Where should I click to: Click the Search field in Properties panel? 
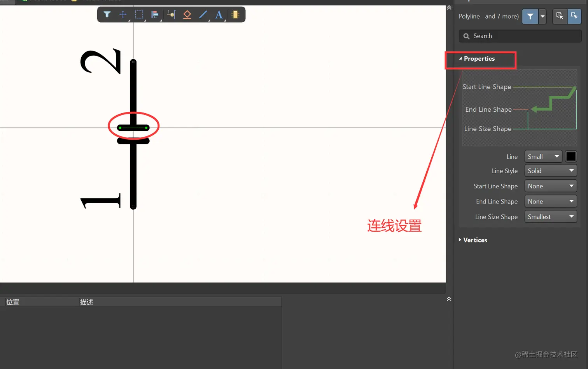click(x=520, y=36)
